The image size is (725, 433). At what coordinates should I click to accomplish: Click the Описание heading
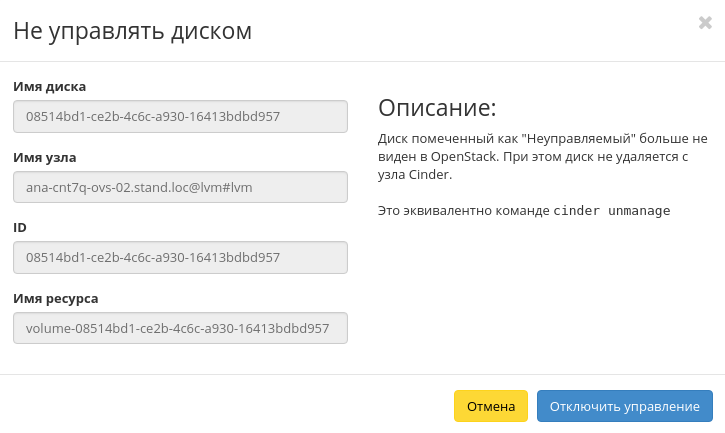point(437,108)
